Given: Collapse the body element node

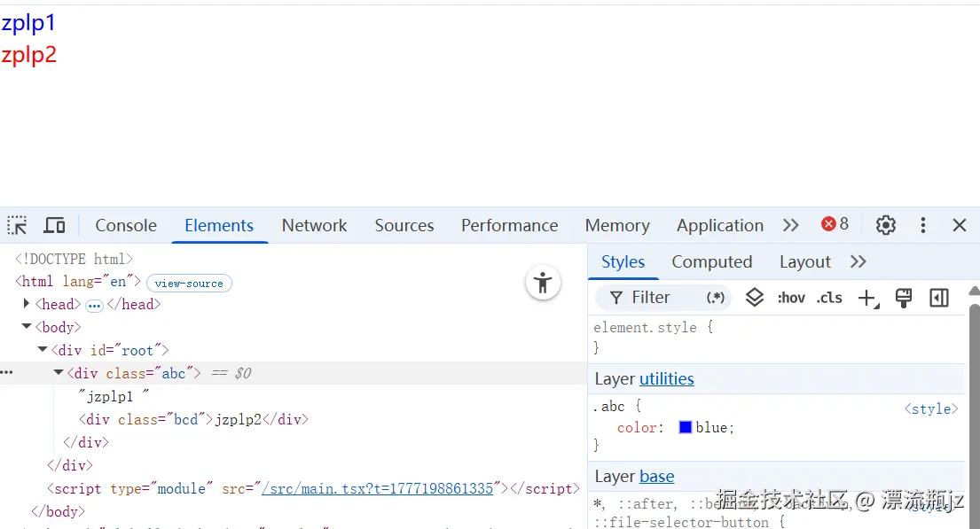Looking at the screenshot, I should (x=27, y=326).
